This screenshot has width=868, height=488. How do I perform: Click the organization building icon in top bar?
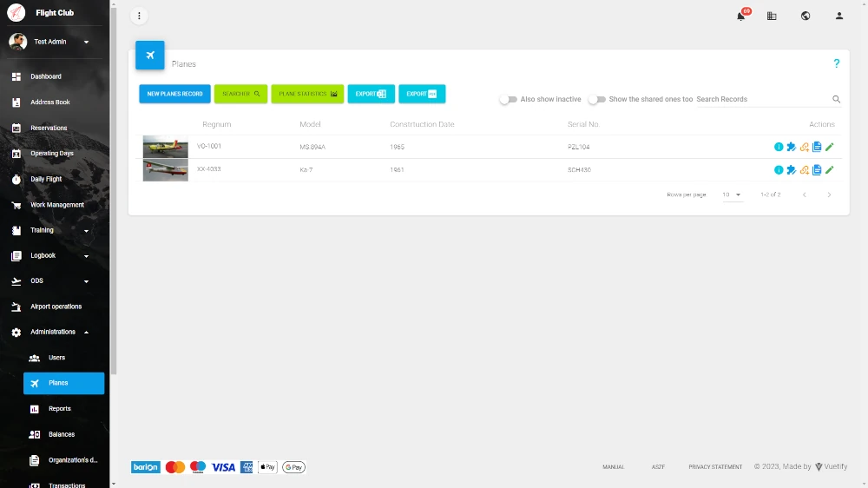(x=772, y=16)
